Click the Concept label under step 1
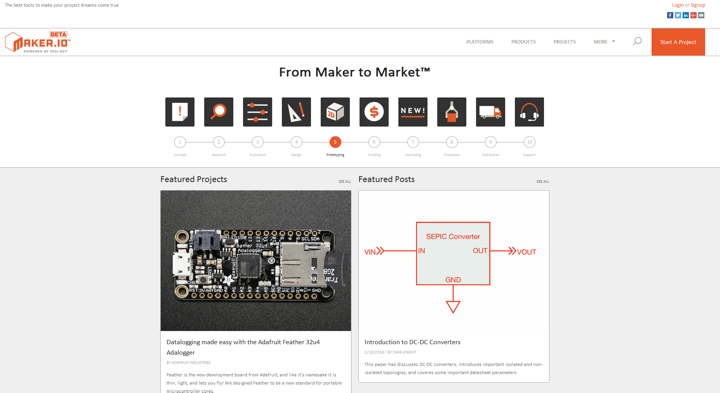 pos(180,155)
